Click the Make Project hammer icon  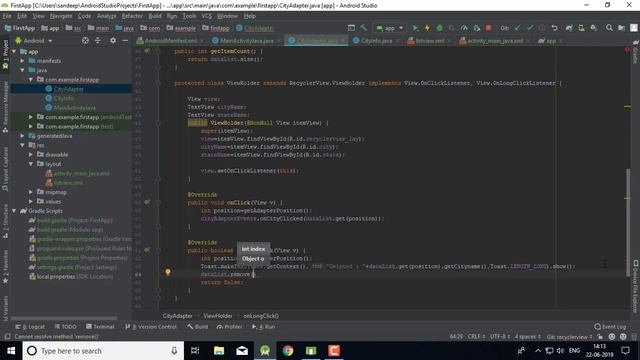click(x=363, y=28)
